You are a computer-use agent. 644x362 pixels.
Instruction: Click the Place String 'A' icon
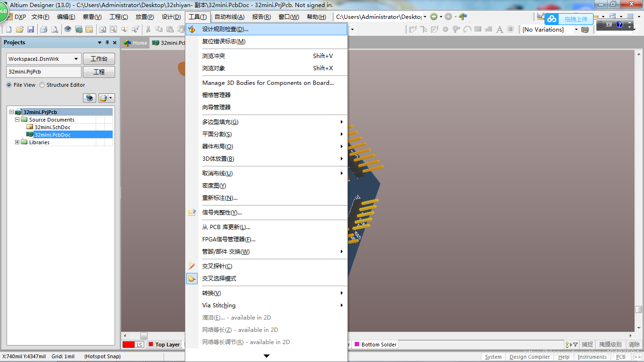tap(499, 29)
